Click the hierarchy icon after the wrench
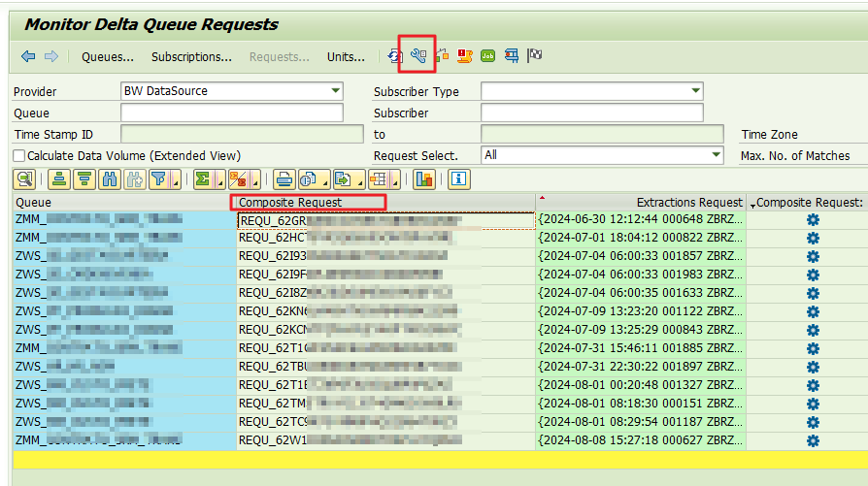Image resolution: width=868 pixels, height=486 pixels. [x=442, y=55]
